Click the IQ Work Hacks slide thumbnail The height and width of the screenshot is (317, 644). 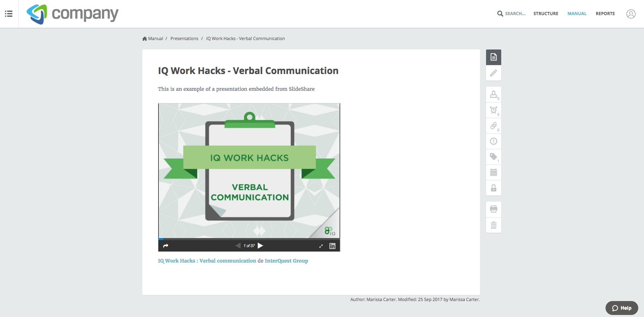point(249,171)
